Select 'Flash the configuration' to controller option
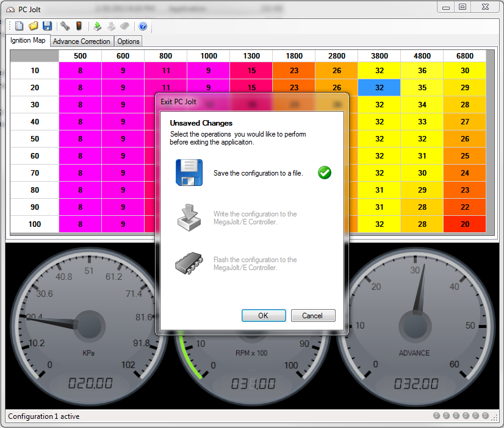504x428 pixels. point(255,263)
